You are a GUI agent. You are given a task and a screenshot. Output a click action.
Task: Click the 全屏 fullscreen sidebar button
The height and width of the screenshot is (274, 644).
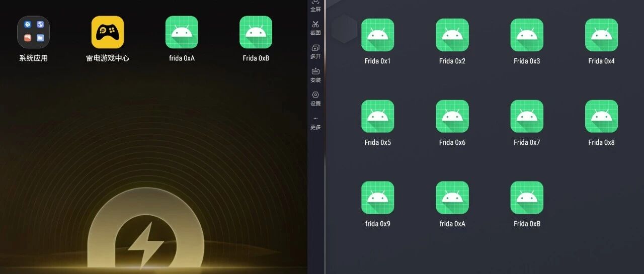point(315,6)
